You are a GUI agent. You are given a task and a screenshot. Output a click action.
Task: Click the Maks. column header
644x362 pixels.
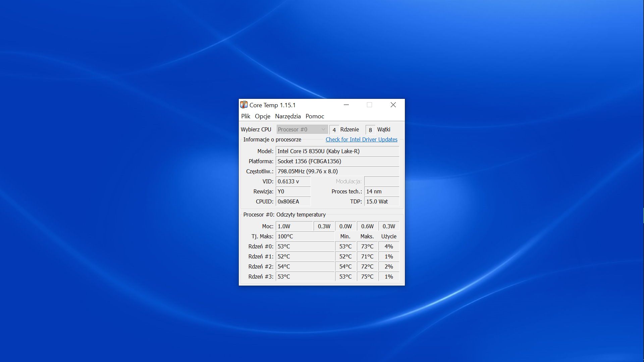point(367,236)
